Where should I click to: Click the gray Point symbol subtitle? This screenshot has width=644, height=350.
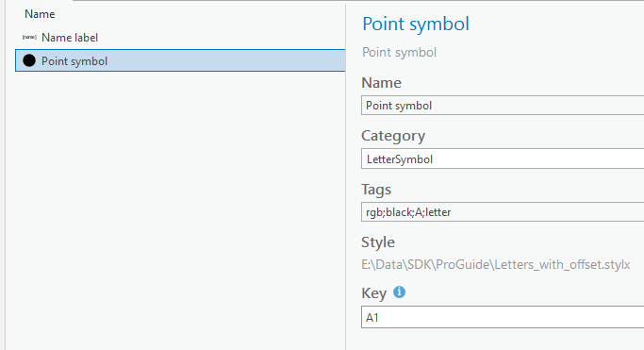coord(399,53)
